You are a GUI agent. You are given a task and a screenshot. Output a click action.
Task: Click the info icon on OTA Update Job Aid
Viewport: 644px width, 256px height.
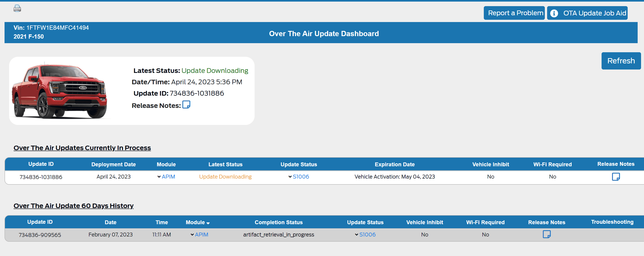tap(554, 13)
